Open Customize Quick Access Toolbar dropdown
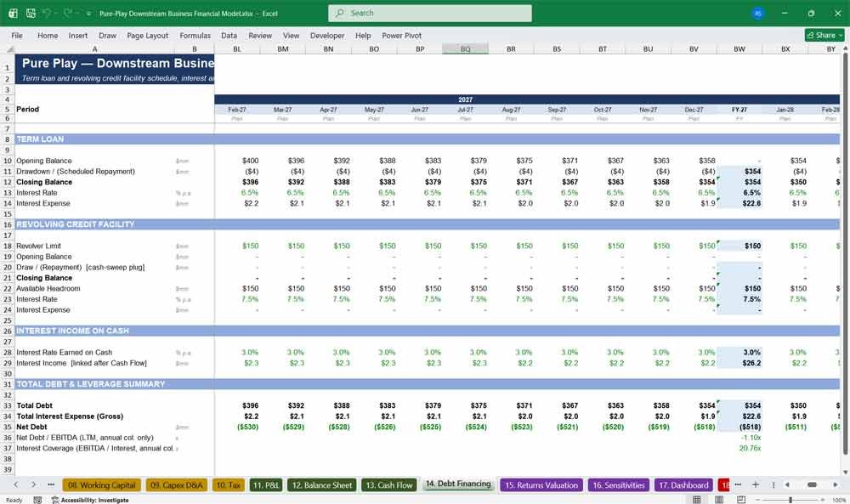850x504 pixels. pyautogui.click(x=88, y=14)
